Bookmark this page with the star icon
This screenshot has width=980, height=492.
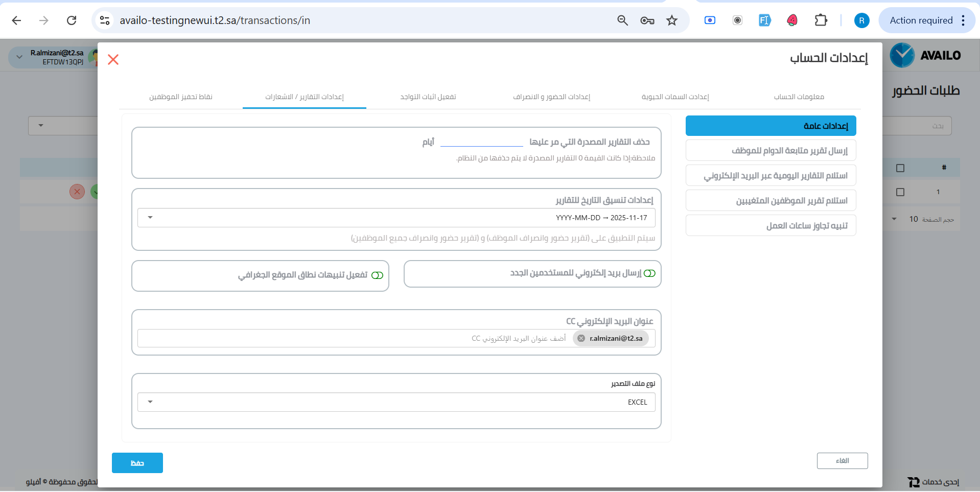click(x=671, y=20)
